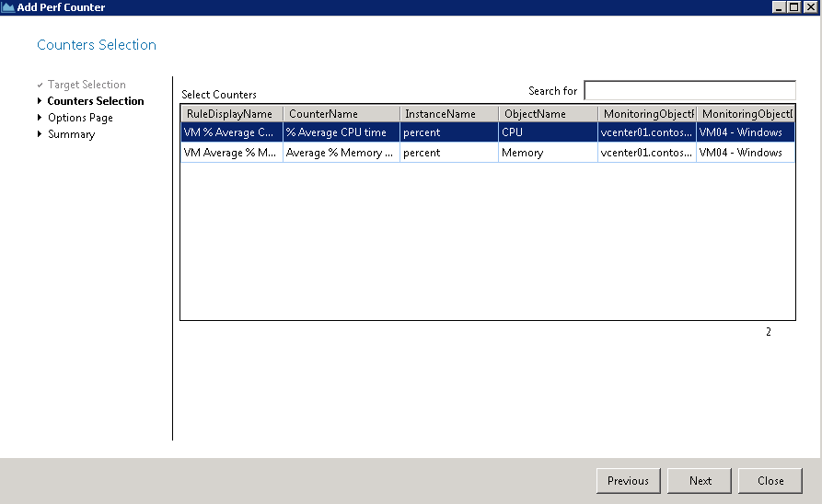Expand the Counters Selection step arrow

point(40,101)
